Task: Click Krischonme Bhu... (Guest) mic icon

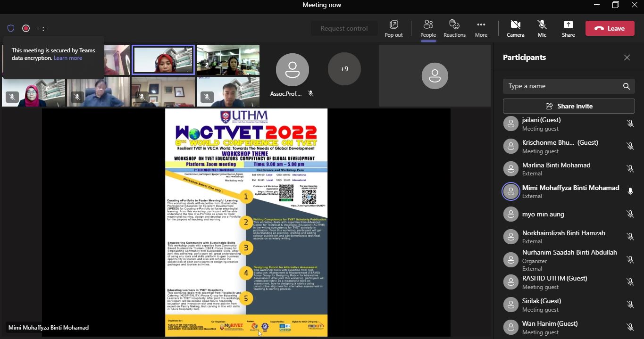Action: tap(630, 146)
